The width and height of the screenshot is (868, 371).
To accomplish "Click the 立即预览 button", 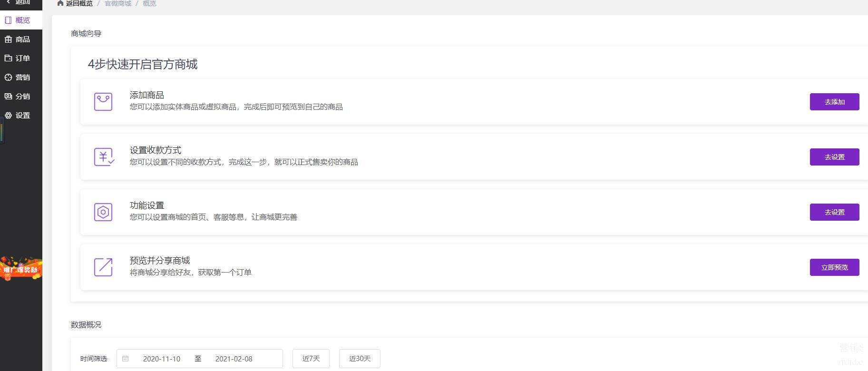I will (x=834, y=267).
